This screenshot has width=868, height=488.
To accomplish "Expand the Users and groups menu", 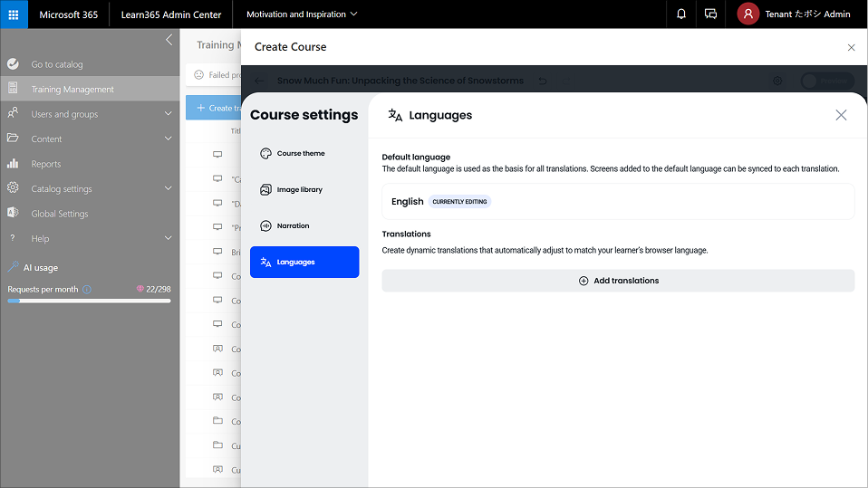I will (89, 114).
